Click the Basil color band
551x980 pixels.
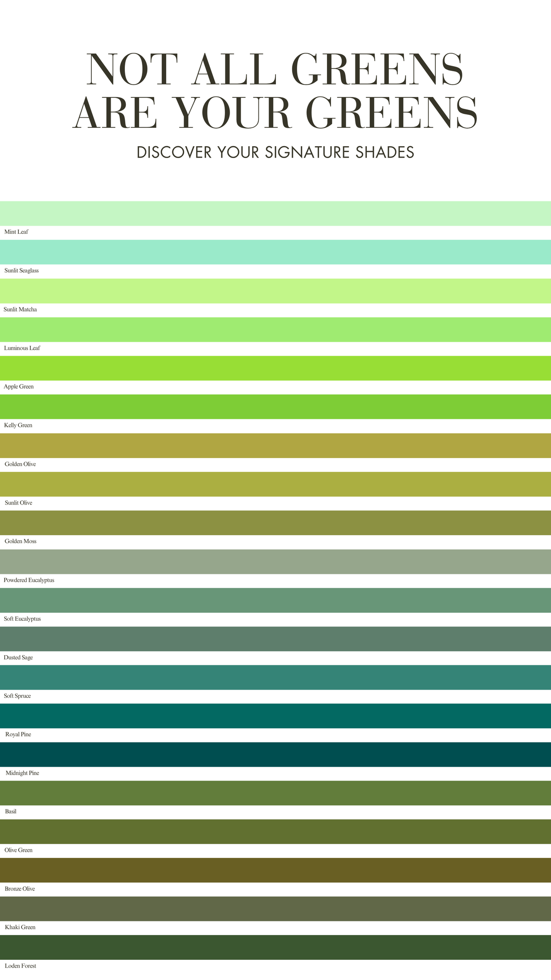[x=275, y=793]
